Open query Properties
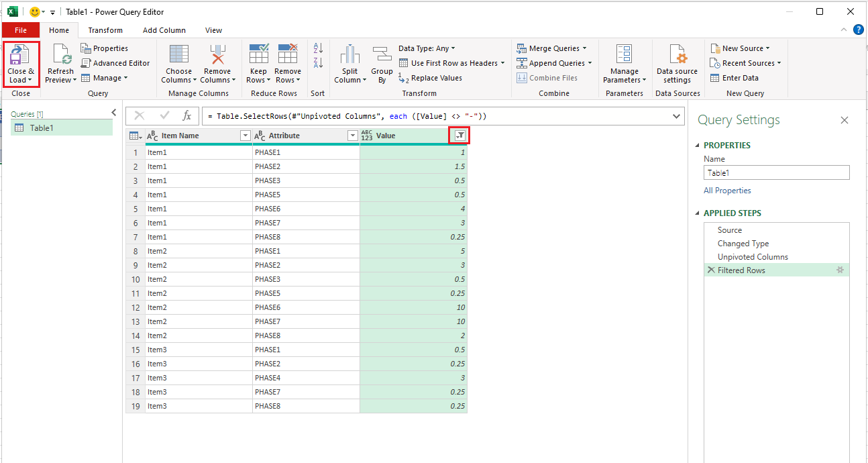The width and height of the screenshot is (868, 463). pos(104,48)
